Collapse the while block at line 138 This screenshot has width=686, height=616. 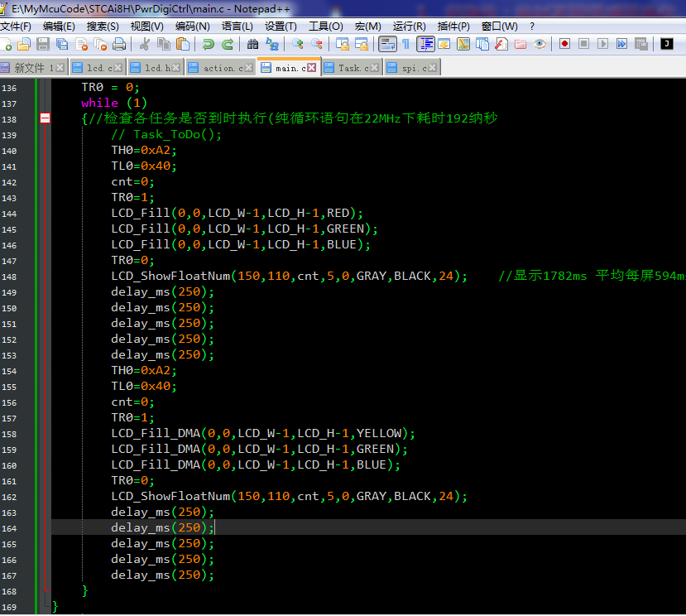[x=45, y=118]
